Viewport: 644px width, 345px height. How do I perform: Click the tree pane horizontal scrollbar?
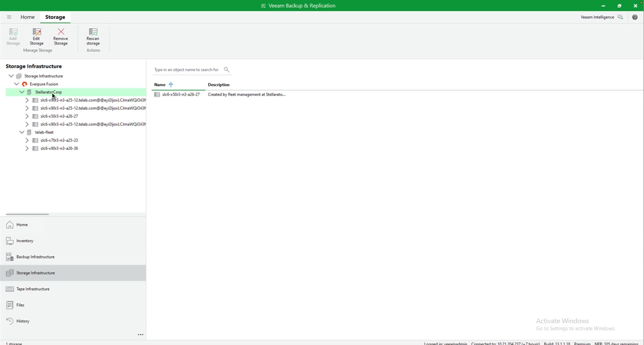coord(27,214)
